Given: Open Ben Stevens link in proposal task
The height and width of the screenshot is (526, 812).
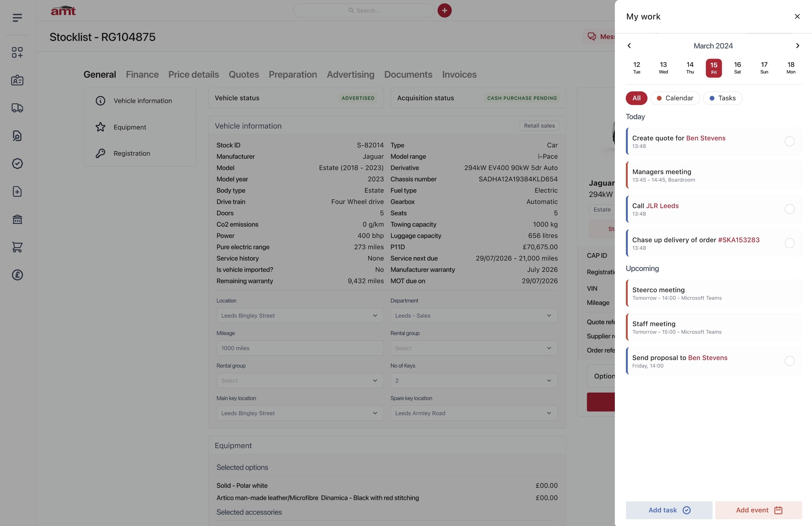Looking at the screenshot, I should [708, 357].
